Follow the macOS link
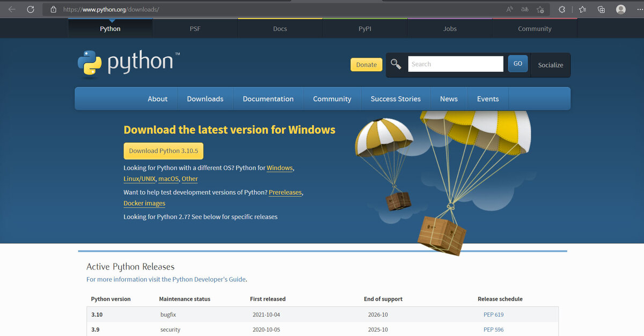644x336 pixels. coord(169,179)
